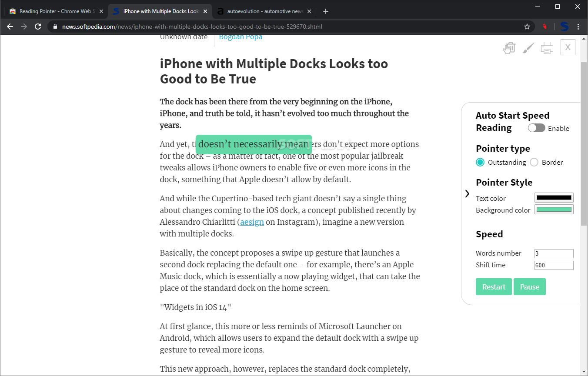Viewport: 588px width, 376px height.
Task: Click the "Widgets in iOS 14" line
Action: click(x=195, y=307)
